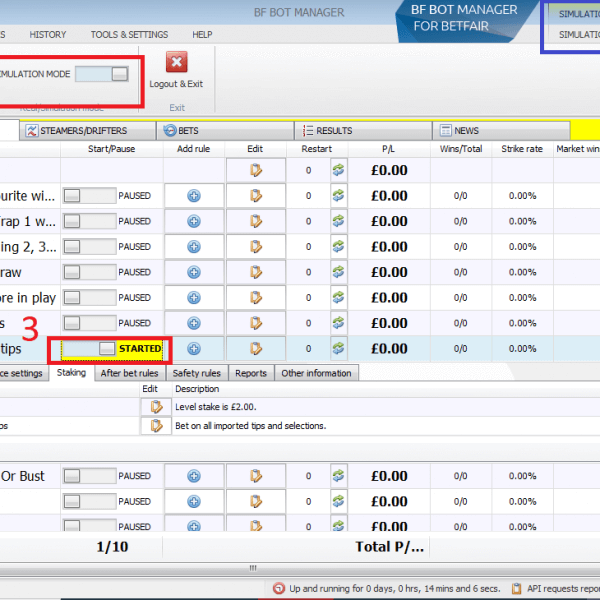
Task: Edit the 'Bet on all imported tips' rule
Action: (x=156, y=426)
